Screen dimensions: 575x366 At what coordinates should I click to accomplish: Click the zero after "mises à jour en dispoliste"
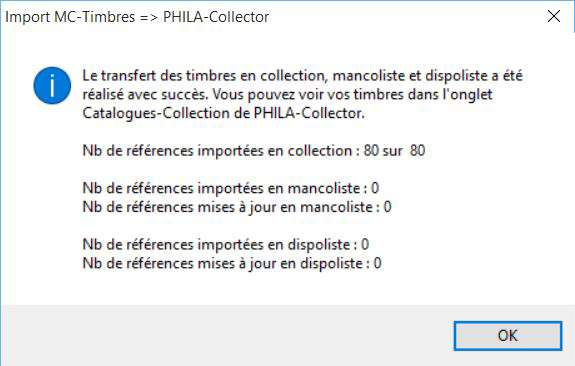(x=377, y=263)
